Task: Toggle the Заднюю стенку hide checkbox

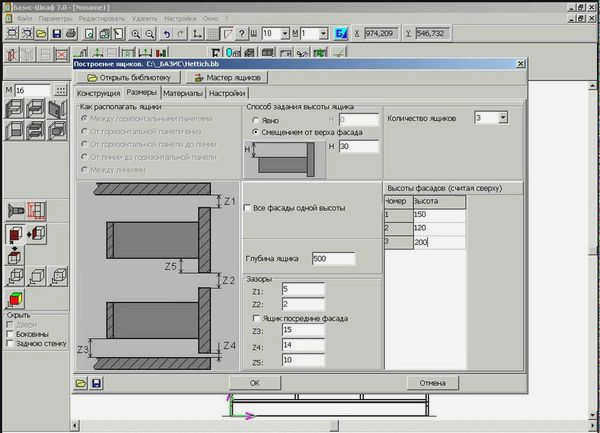Action: (10, 343)
